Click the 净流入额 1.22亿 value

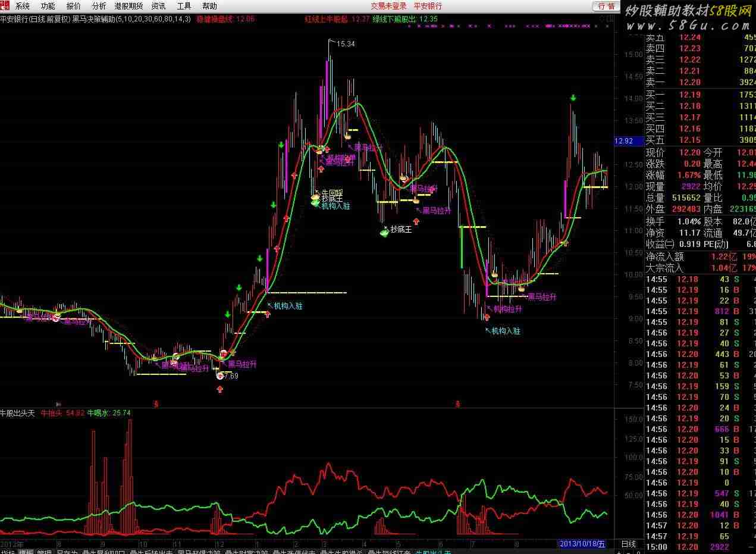[x=723, y=256]
